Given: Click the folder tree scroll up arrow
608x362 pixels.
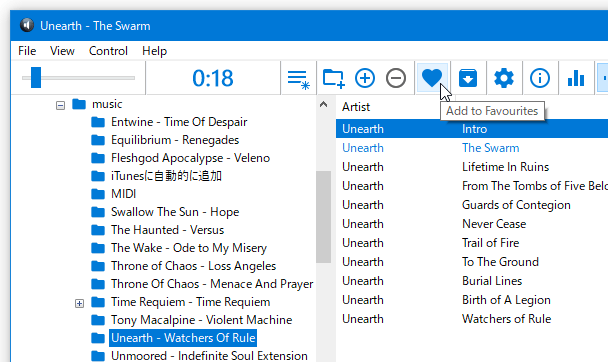Looking at the screenshot, I should pos(323,104).
